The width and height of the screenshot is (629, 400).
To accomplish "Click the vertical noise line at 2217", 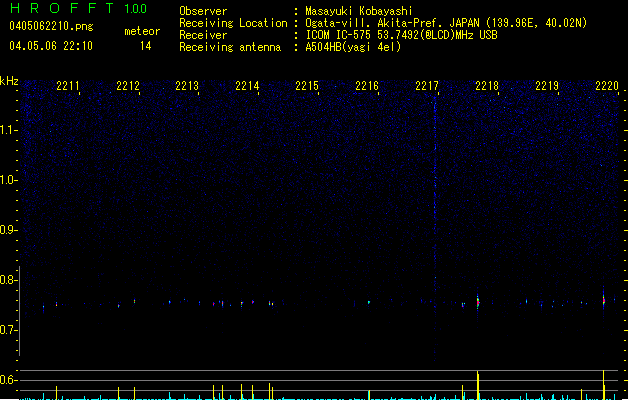I will [x=435, y=229].
